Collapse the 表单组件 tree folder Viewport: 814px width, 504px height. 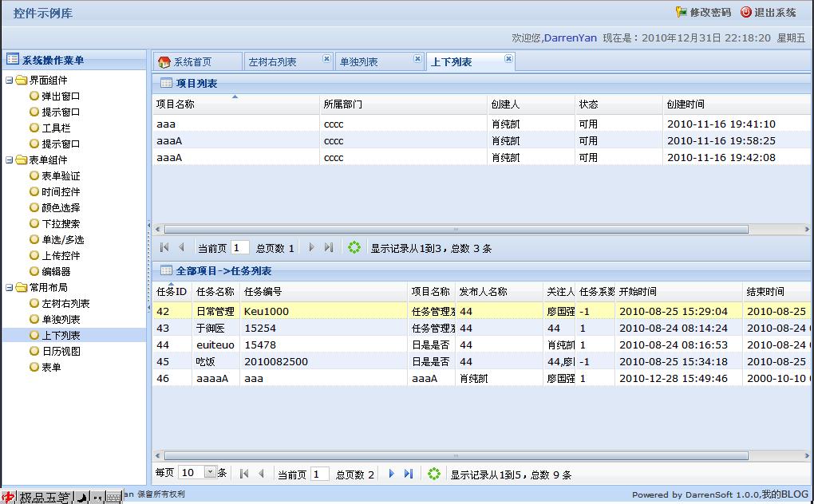pos(9,160)
